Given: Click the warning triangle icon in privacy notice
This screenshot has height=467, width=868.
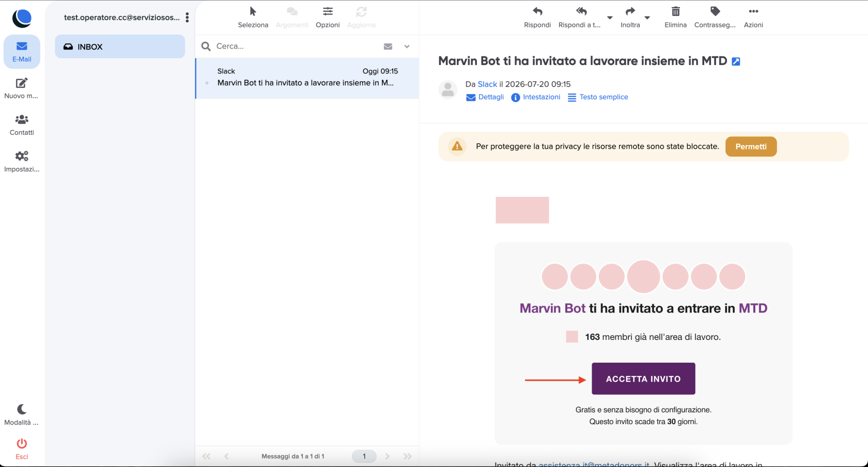Looking at the screenshot, I should coord(457,146).
